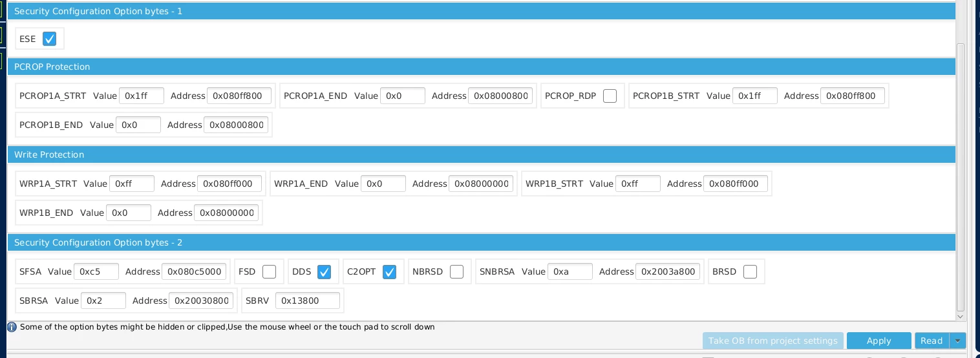Viewport: 980px width, 358px height.
Task: Click the info icon near scroll hint
Action: click(12, 327)
